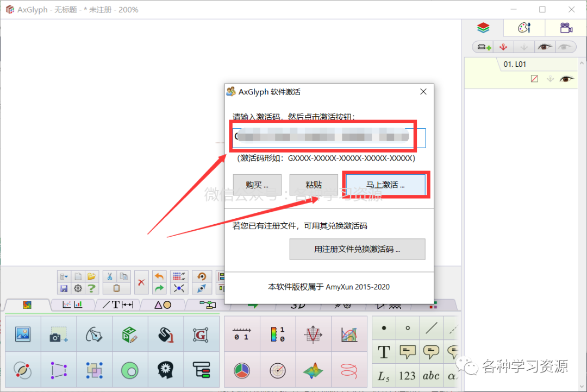Paste from clipboard toolbar icon

(x=116, y=288)
